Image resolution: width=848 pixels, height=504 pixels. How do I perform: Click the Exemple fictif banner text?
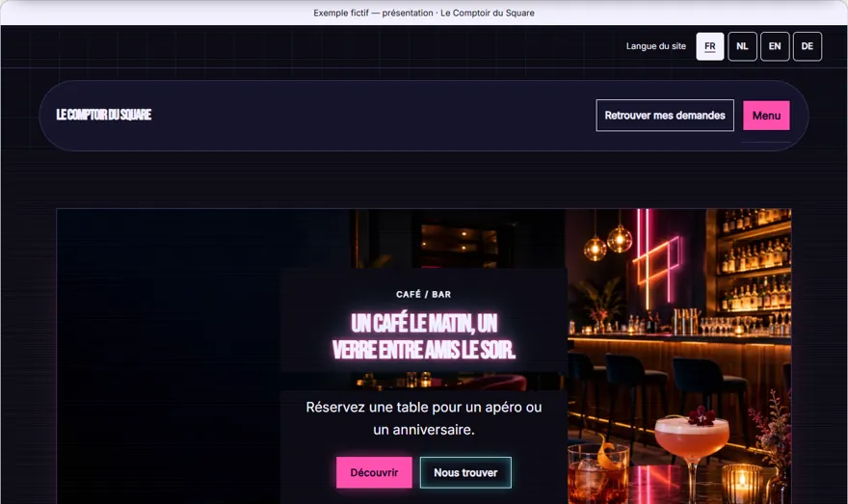tap(423, 13)
